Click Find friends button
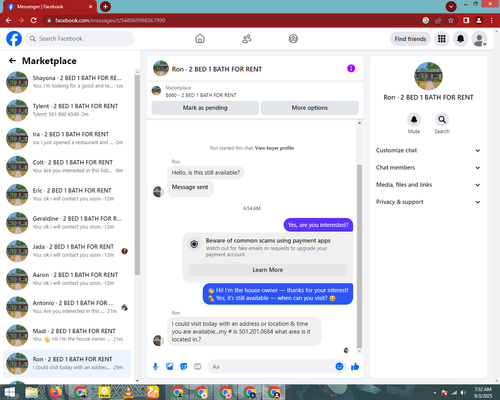This screenshot has width=500, height=400. pos(410,39)
